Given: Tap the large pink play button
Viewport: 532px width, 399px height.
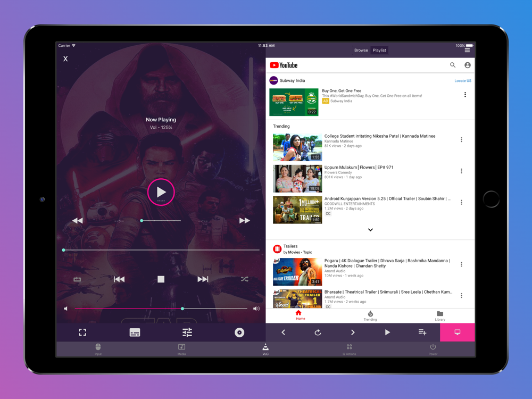Looking at the screenshot, I should 161,192.
